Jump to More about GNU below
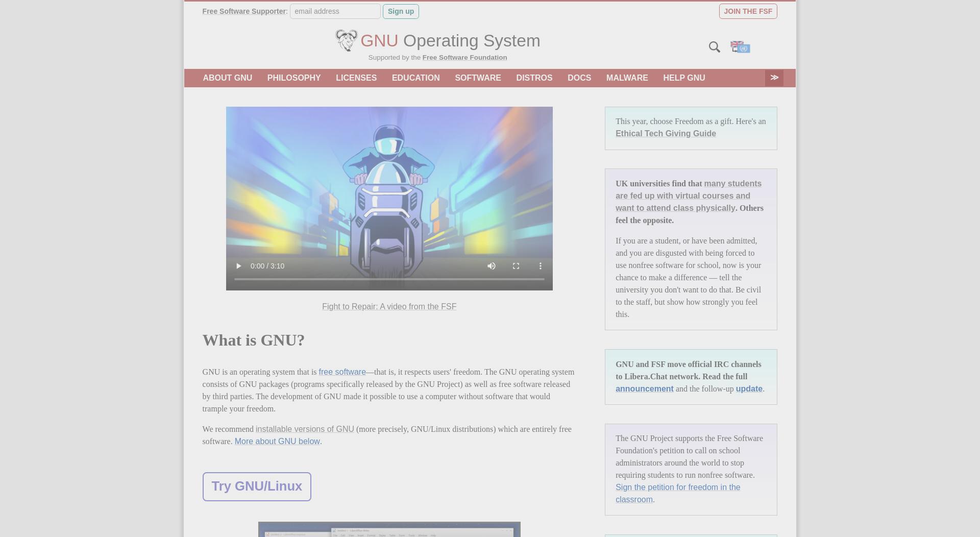The image size is (980, 537). pyautogui.click(x=277, y=442)
